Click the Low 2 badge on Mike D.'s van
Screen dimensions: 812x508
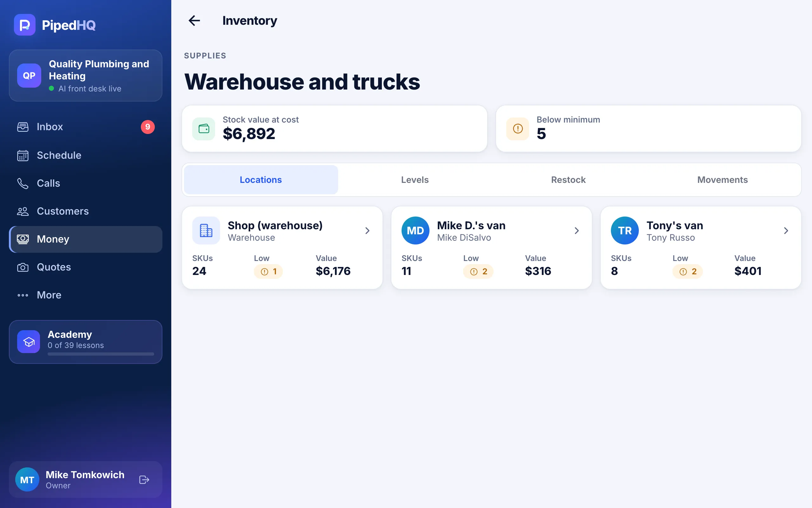click(x=478, y=271)
